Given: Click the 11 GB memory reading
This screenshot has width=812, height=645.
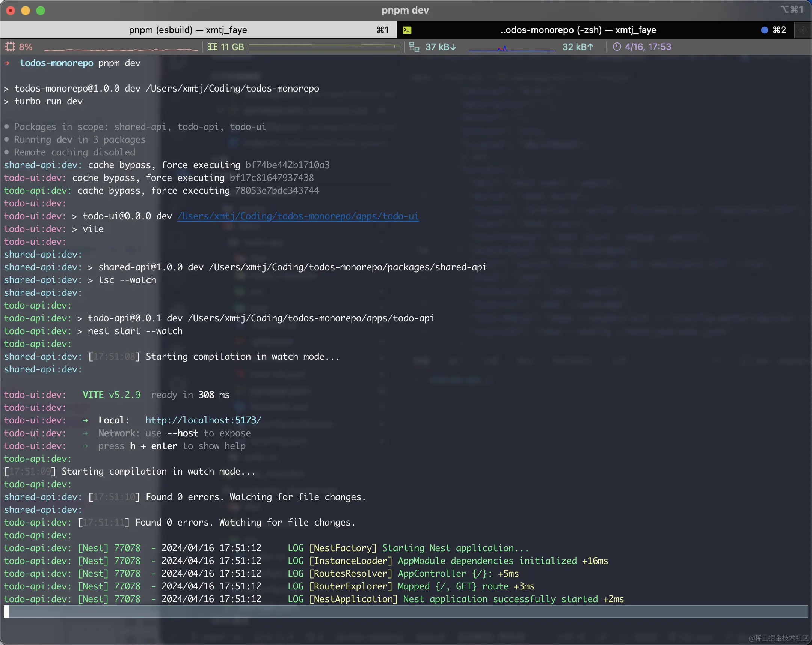Looking at the screenshot, I should pos(232,47).
